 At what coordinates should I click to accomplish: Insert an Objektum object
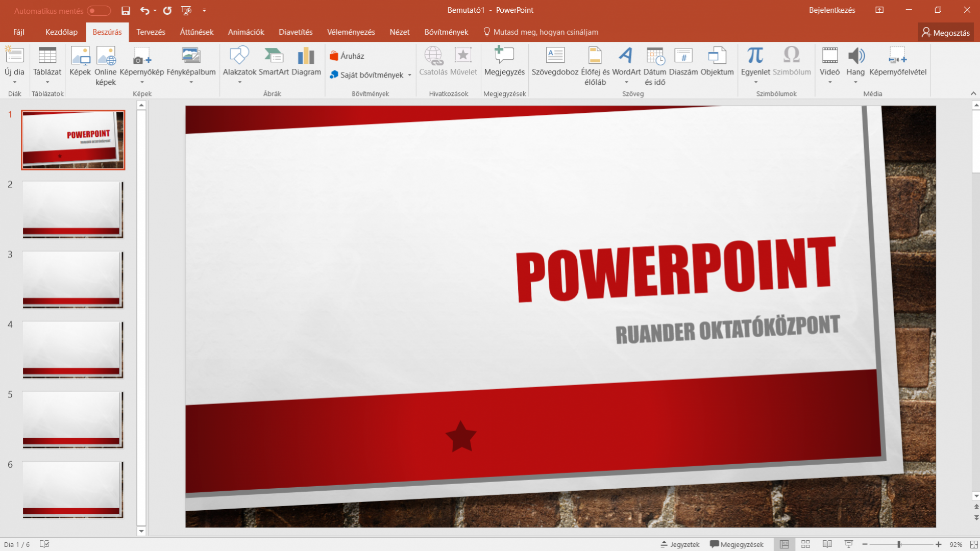coord(717,61)
